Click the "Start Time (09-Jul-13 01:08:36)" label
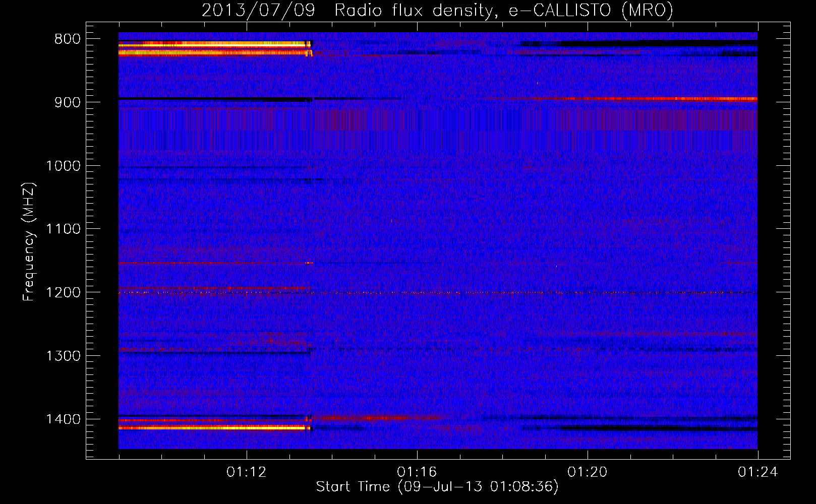 [x=437, y=487]
